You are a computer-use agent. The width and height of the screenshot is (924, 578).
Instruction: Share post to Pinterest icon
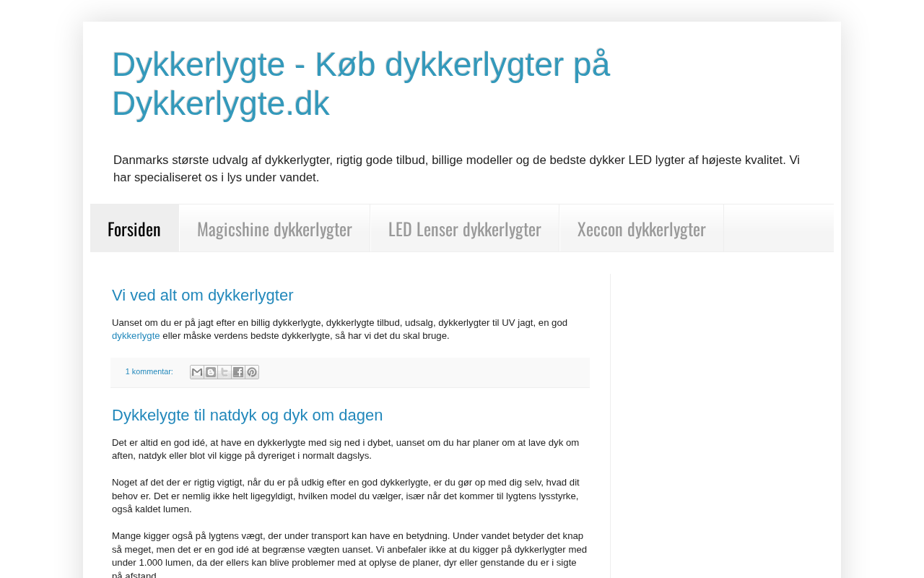252,372
